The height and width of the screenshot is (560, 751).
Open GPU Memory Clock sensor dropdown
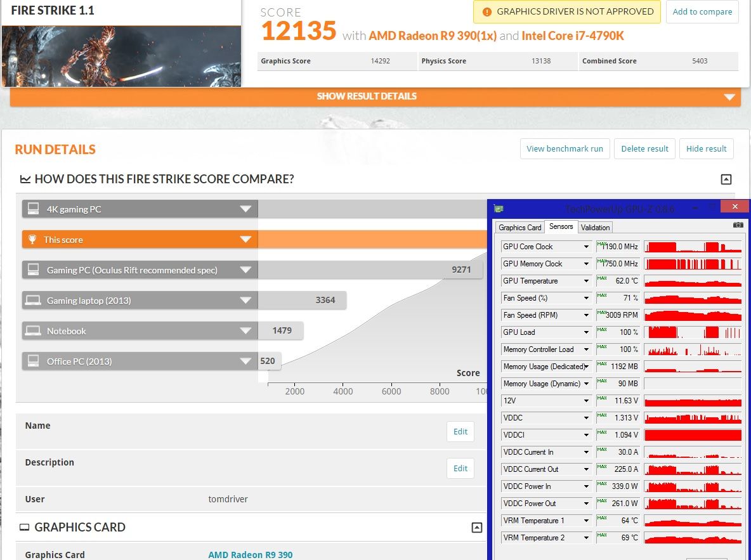pos(585,264)
